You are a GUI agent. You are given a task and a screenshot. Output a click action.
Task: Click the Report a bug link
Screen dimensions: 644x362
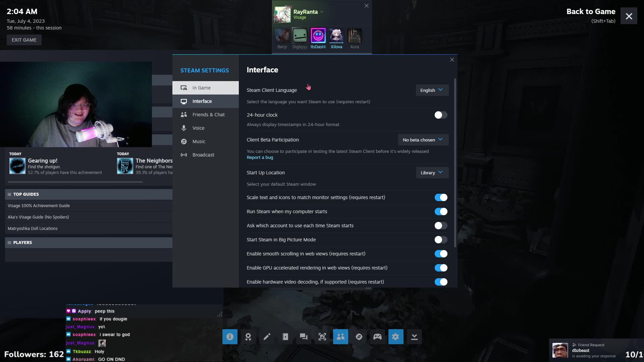(x=260, y=158)
